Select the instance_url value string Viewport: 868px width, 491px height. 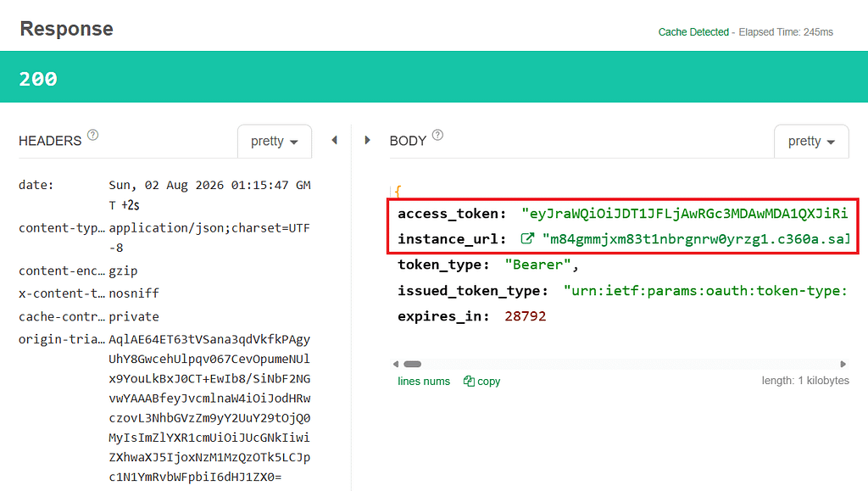coord(696,238)
